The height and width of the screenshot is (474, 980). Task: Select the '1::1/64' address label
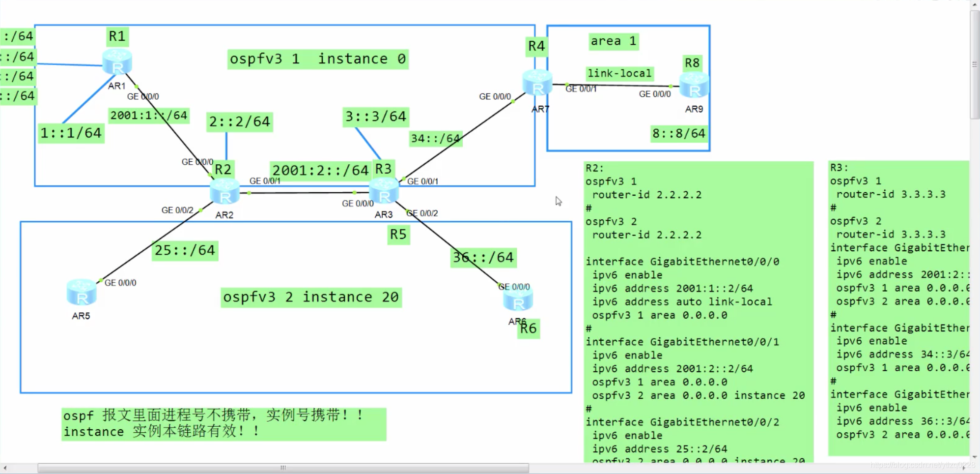(x=71, y=133)
